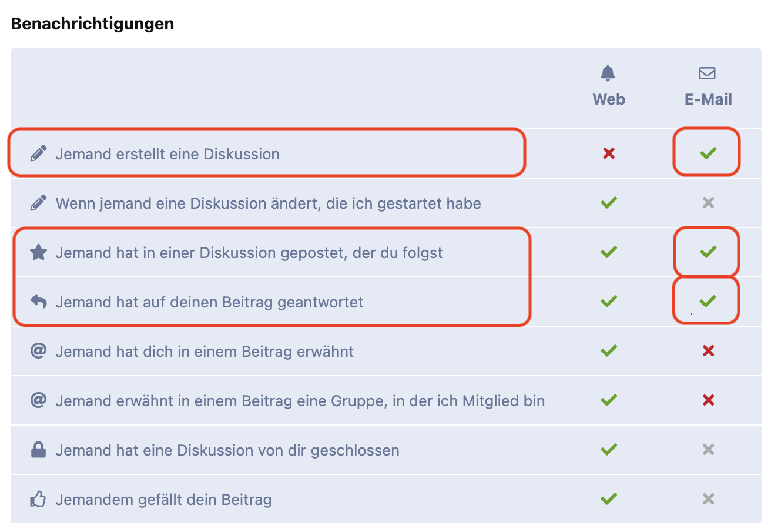
Task: Click the 'Jemand hat in einer Diskussion gepostet' row label
Action: tap(249, 253)
